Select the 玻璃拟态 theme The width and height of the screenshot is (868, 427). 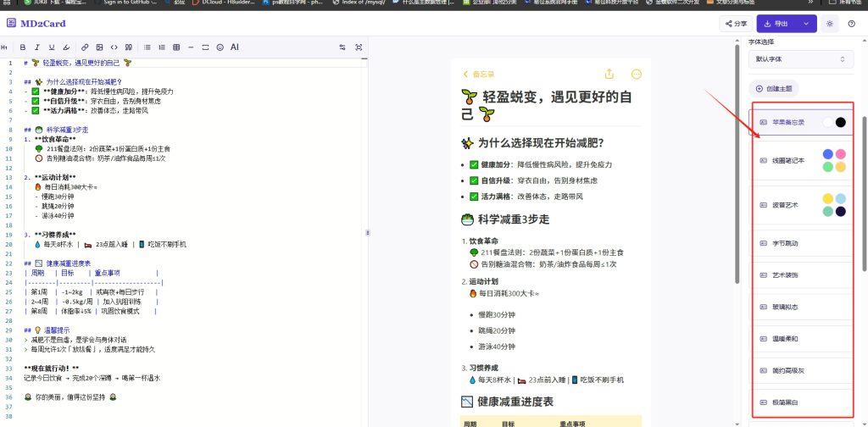(801, 307)
